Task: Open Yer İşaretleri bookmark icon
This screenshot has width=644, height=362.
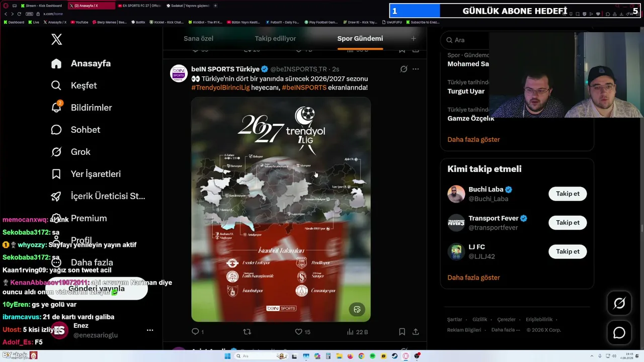Action: click(x=56, y=174)
